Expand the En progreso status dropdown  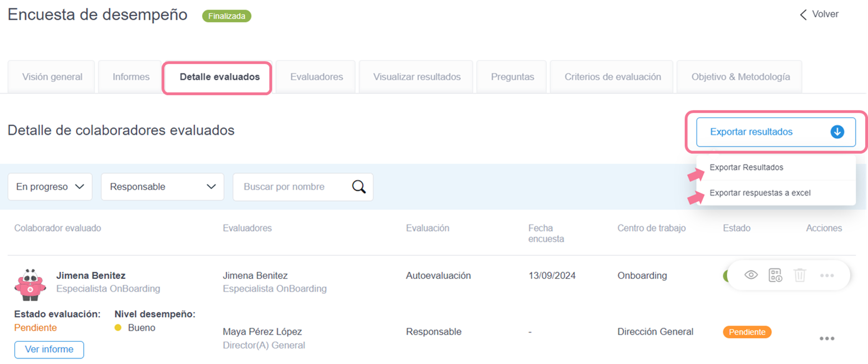click(50, 187)
